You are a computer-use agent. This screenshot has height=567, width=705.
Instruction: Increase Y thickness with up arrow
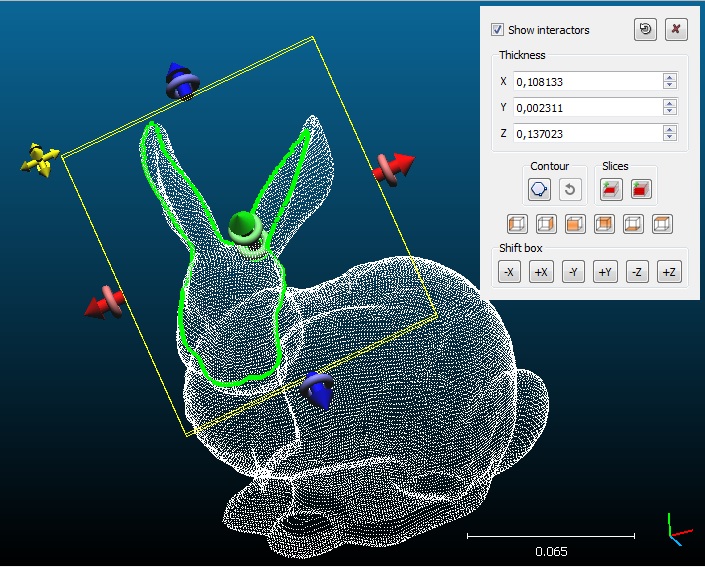click(x=669, y=103)
